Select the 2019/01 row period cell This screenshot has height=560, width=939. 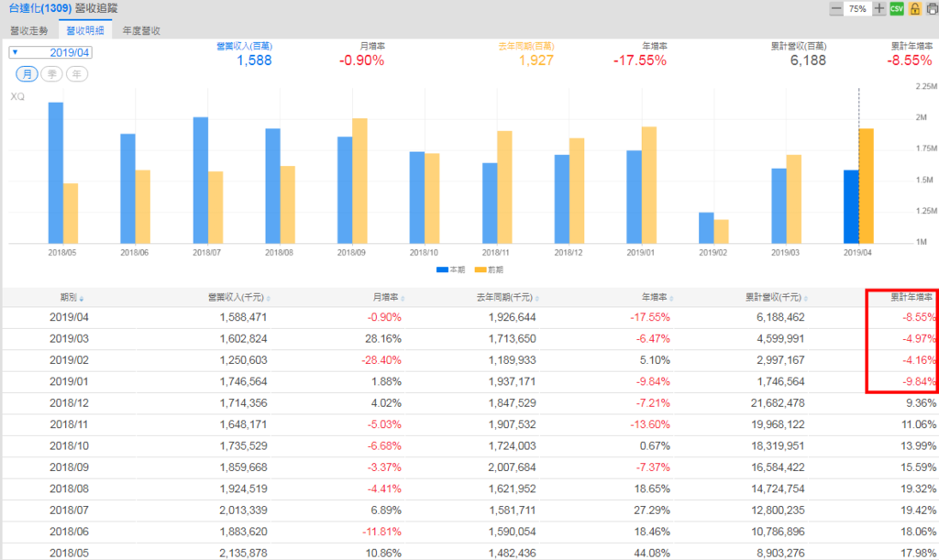[69, 381]
